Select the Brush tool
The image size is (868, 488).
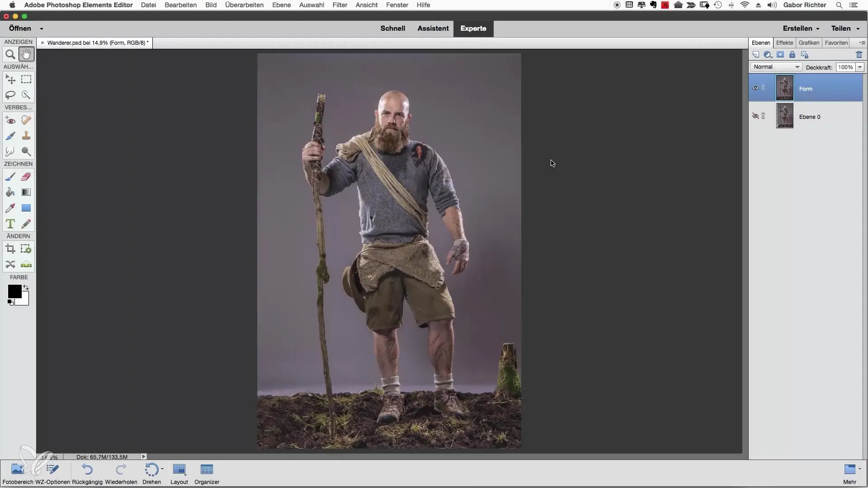10,177
